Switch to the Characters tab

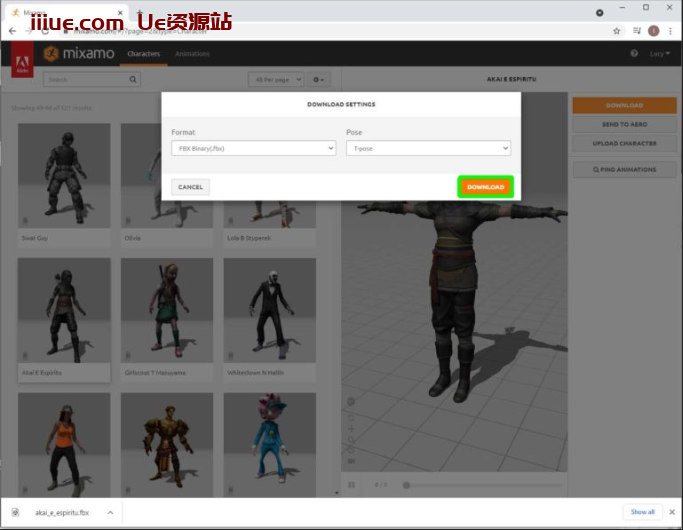[143, 53]
